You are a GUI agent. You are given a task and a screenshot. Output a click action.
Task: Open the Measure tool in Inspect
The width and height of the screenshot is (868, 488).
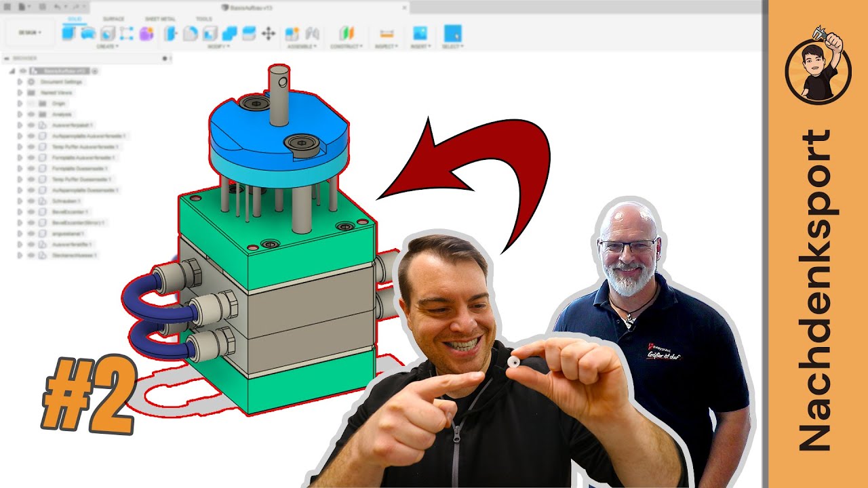(x=387, y=33)
